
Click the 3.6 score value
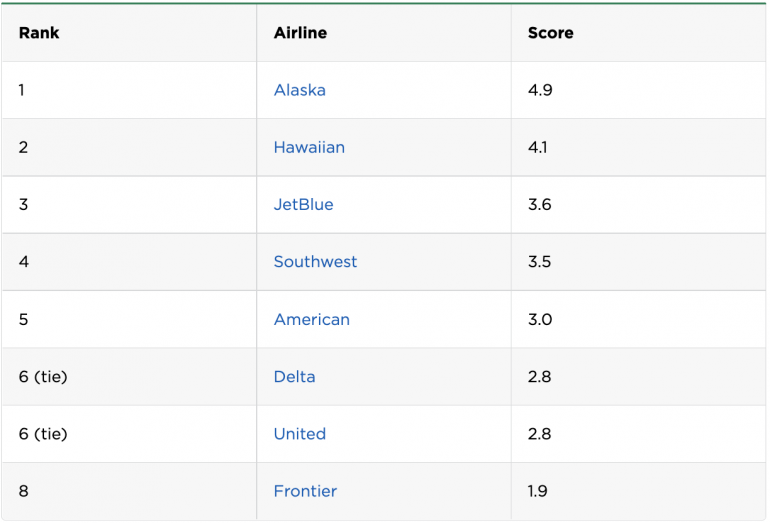click(x=540, y=204)
